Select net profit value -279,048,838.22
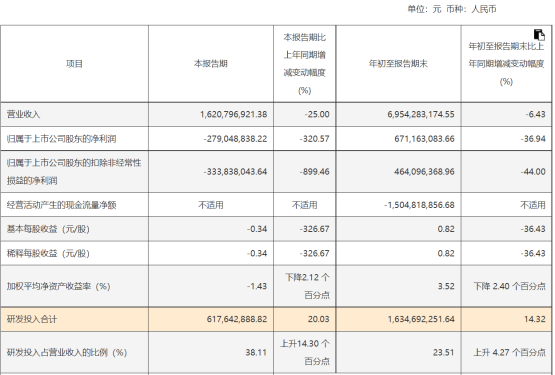555x375 pixels. (x=235, y=139)
